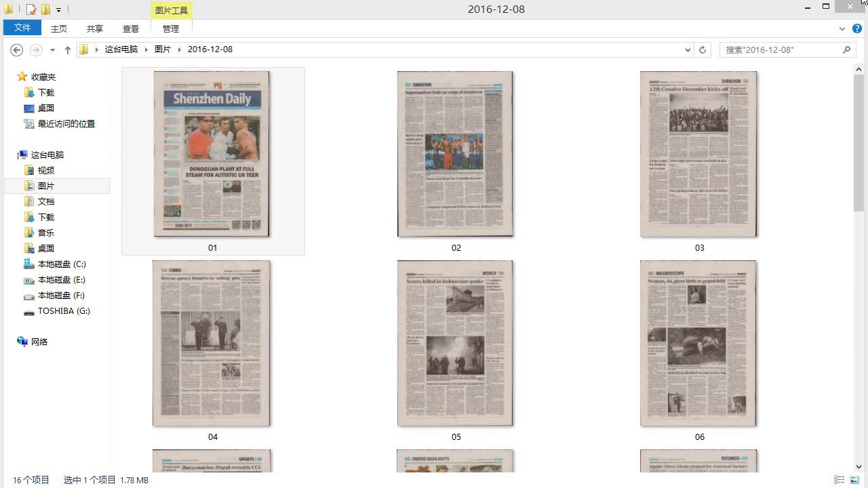
Task: Open the address bar history dropdown
Action: (688, 49)
